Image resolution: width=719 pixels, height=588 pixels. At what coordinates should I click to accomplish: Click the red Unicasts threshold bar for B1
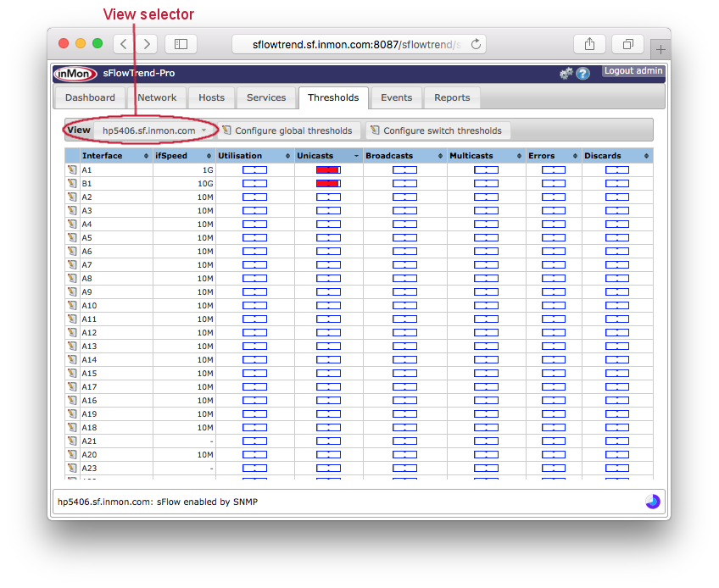click(x=328, y=183)
